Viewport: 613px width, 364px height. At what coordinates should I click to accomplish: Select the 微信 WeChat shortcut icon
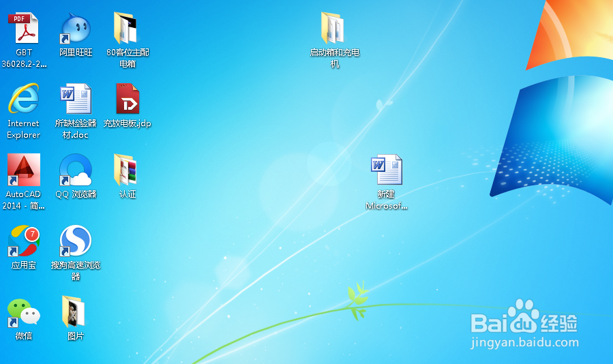pos(24,313)
